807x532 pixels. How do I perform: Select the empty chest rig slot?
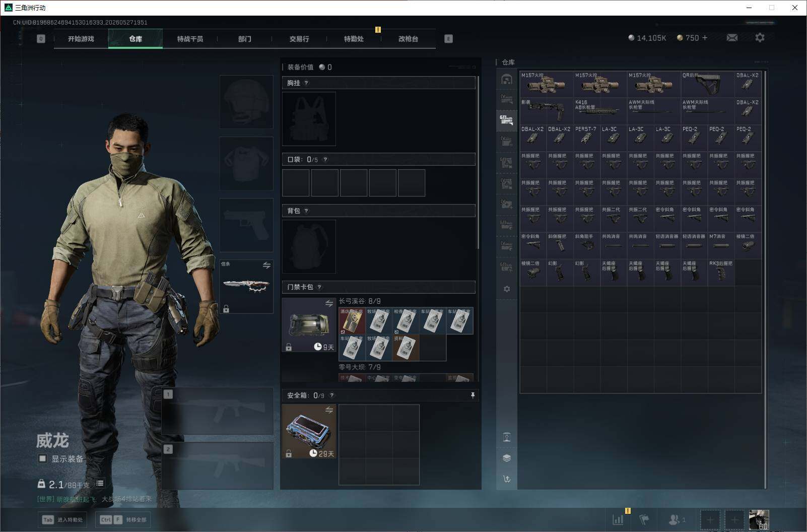pyautogui.click(x=309, y=119)
